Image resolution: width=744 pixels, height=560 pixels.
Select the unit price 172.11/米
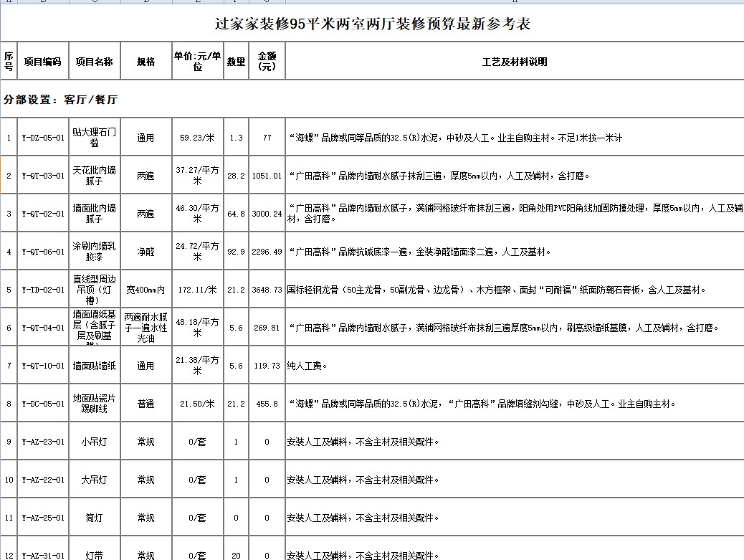pyautogui.click(x=197, y=290)
